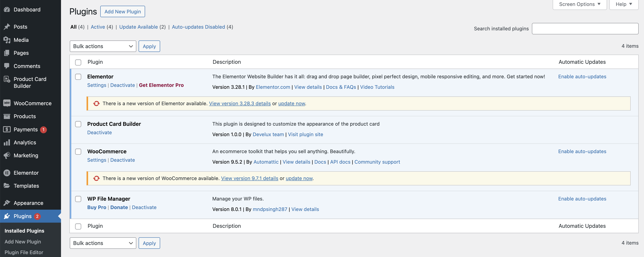Check the WooCommerce plugin checkbox
644x257 pixels.
78,152
